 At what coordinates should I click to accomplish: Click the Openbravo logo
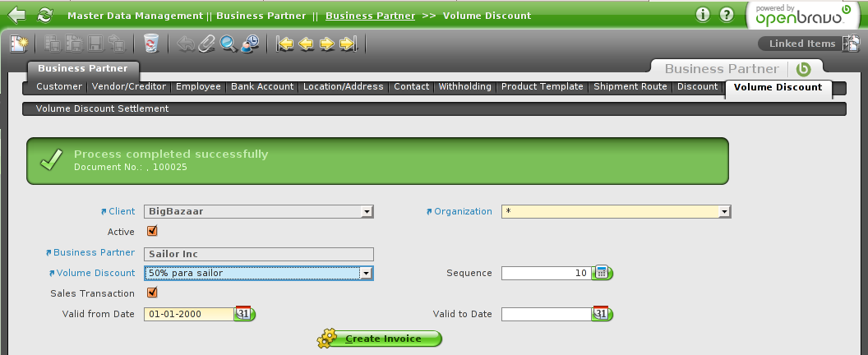pyautogui.click(x=802, y=16)
